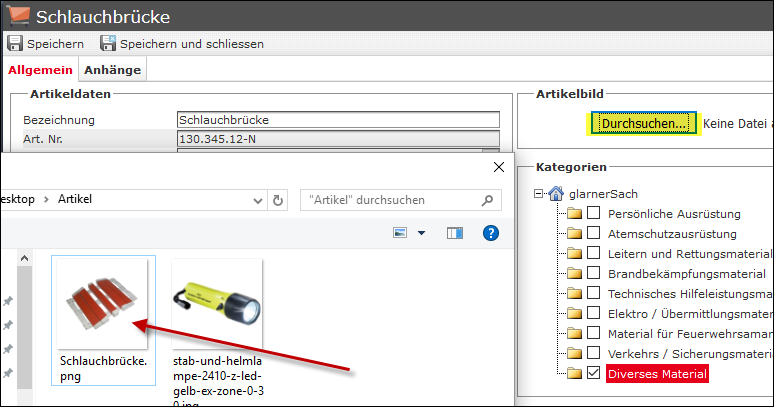Click the "Artikel" durchsuchen search box
The height and width of the screenshot is (407, 774).
pyautogui.click(x=401, y=200)
